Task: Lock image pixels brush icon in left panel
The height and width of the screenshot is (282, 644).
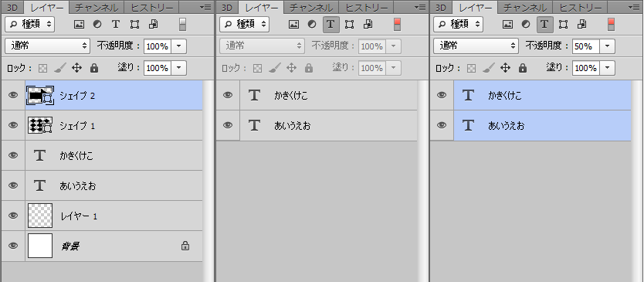Action: click(x=60, y=68)
